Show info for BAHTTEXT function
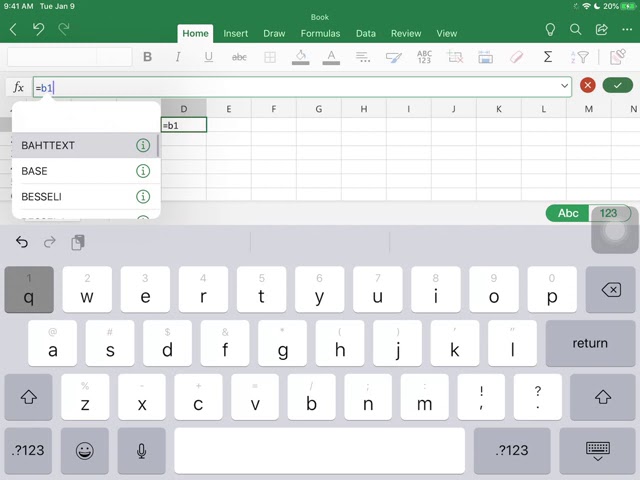The width and height of the screenshot is (640, 480). click(x=143, y=145)
